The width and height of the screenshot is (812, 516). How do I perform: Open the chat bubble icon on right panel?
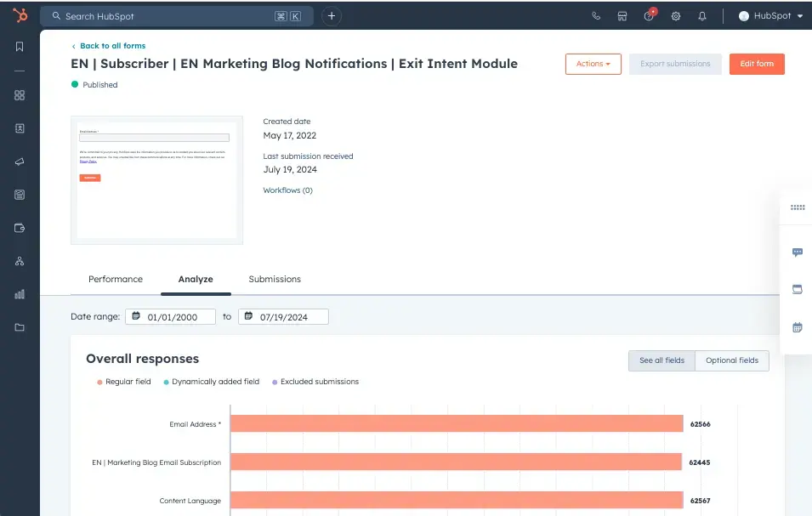(798, 252)
